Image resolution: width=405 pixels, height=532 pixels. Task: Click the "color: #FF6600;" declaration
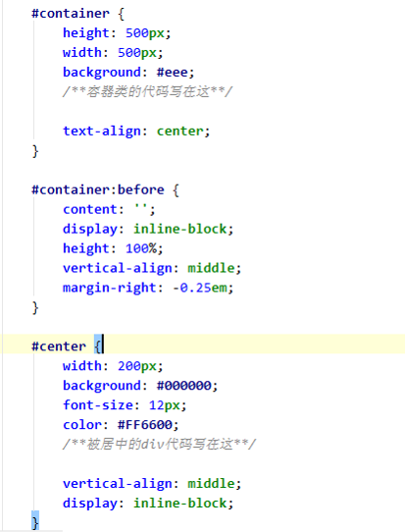click(x=121, y=425)
